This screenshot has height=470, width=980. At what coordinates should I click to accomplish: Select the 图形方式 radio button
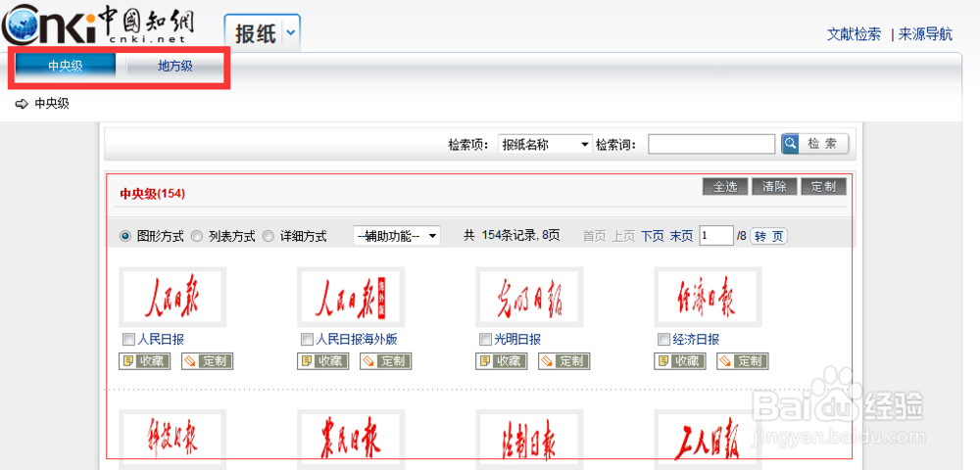[125, 236]
